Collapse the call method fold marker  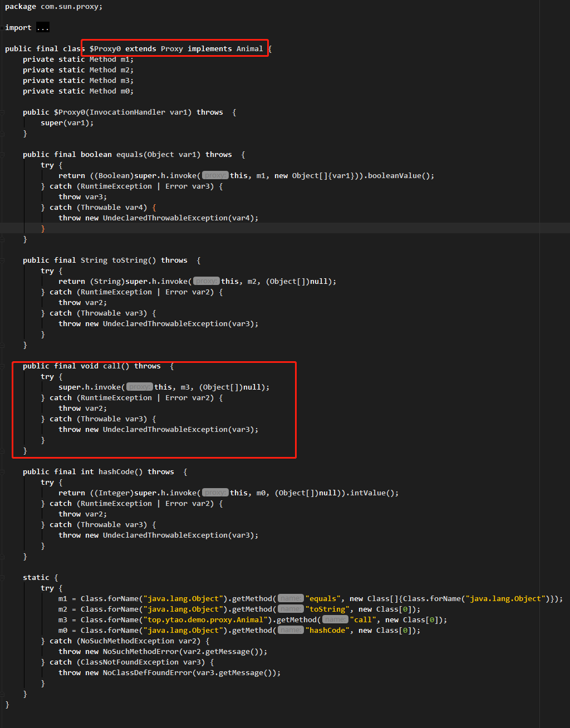tap(2, 366)
